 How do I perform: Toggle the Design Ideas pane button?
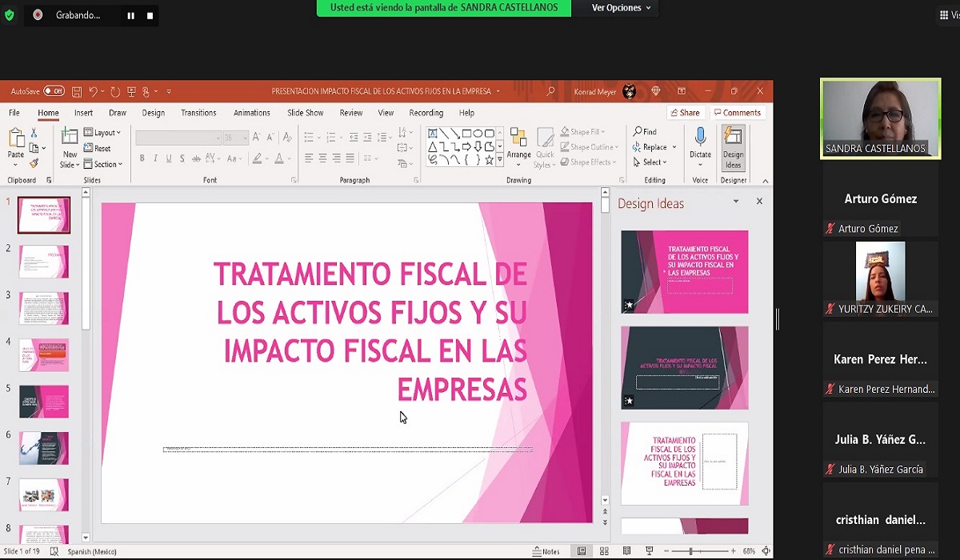(x=733, y=148)
